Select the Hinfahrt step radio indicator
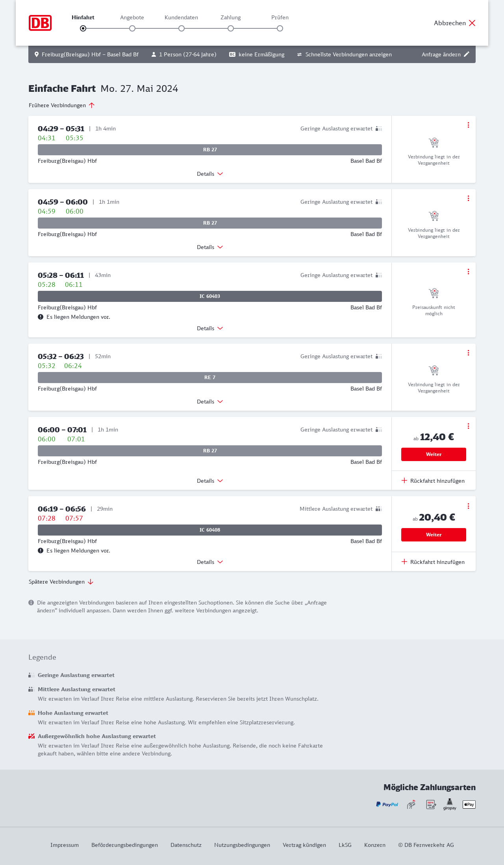504x865 pixels. [83, 28]
